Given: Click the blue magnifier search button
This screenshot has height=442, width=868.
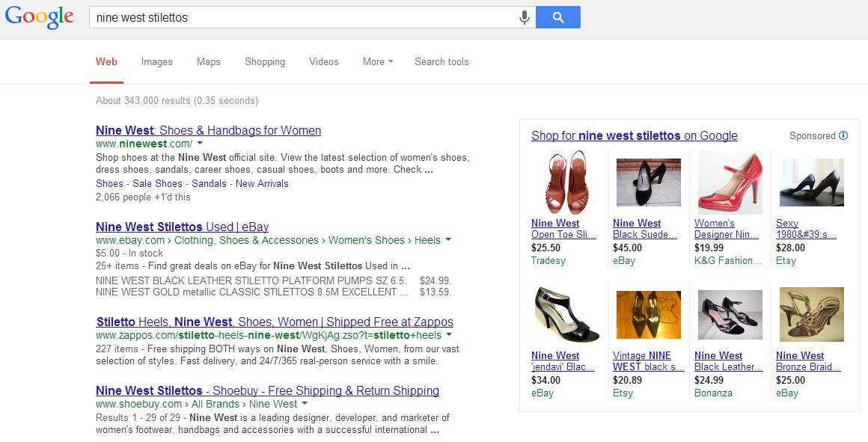Looking at the screenshot, I should tap(558, 17).
